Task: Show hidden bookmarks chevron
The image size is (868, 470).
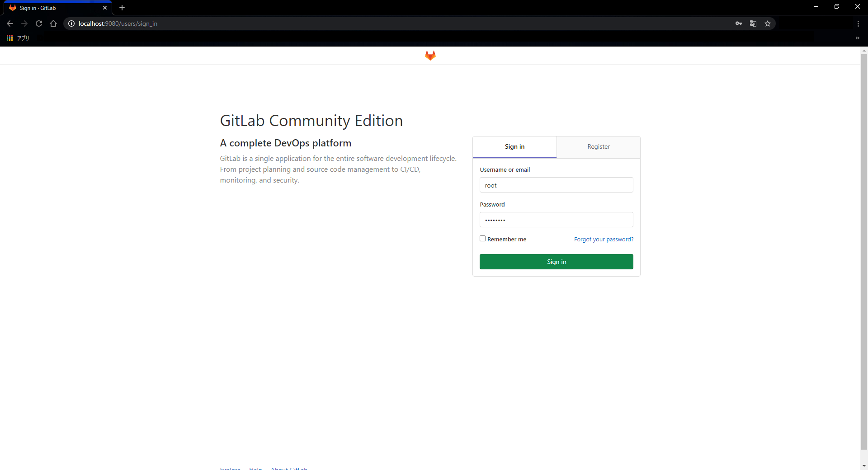Action: pos(858,38)
